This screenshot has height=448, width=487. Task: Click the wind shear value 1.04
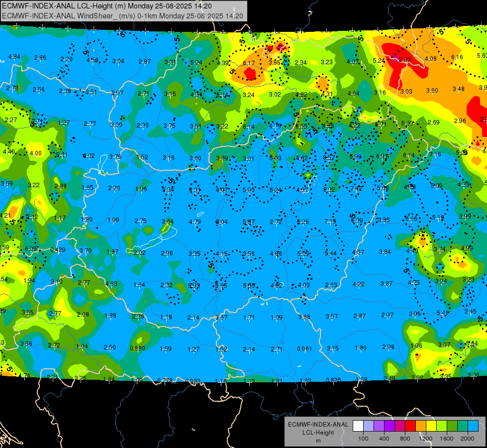click(82, 346)
